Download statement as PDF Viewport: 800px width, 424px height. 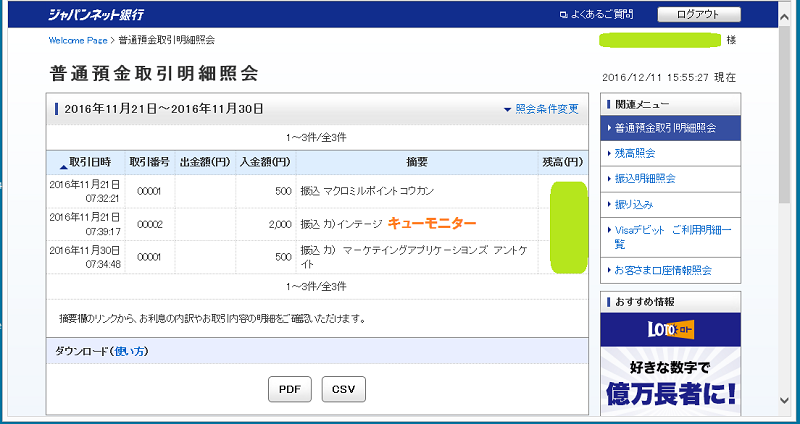(x=289, y=389)
